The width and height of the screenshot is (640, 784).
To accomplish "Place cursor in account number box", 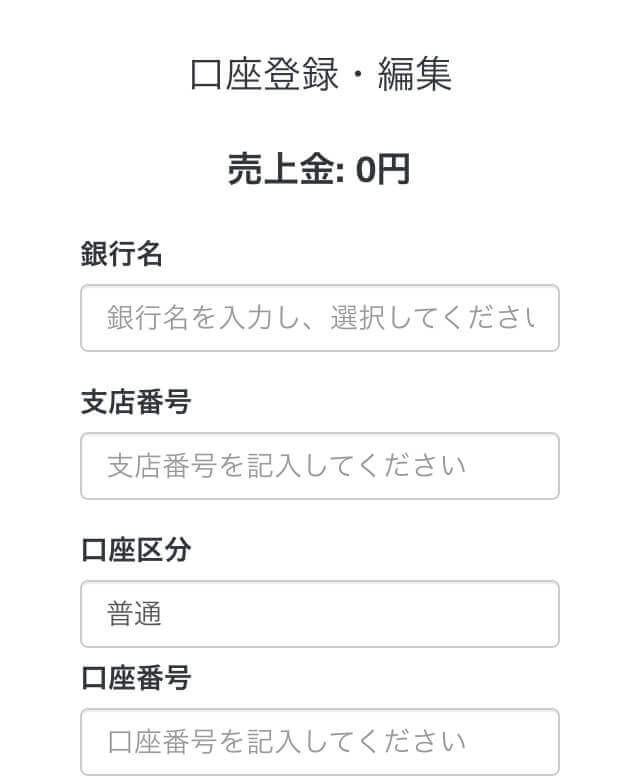I will point(320,742).
